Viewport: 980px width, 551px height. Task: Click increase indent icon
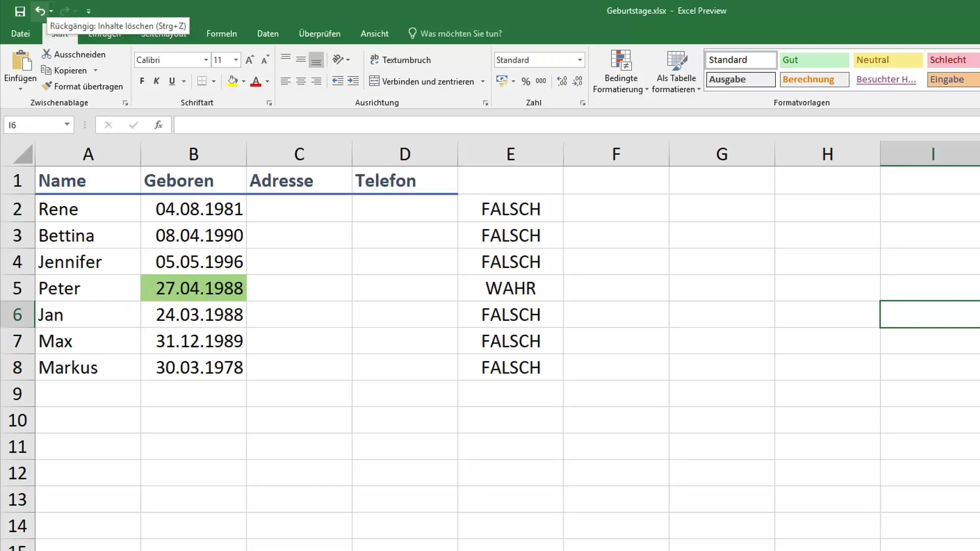click(353, 81)
